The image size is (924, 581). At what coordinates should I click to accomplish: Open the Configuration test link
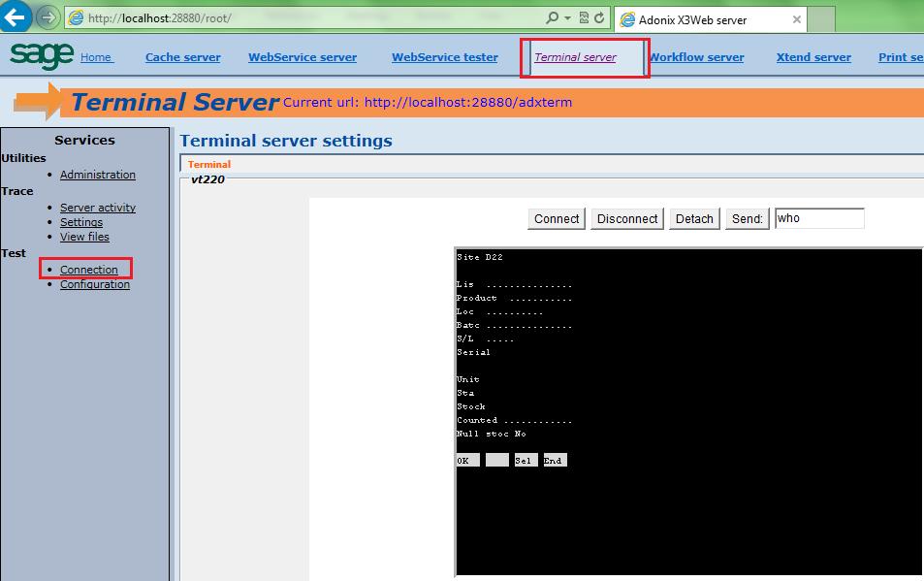[95, 284]
